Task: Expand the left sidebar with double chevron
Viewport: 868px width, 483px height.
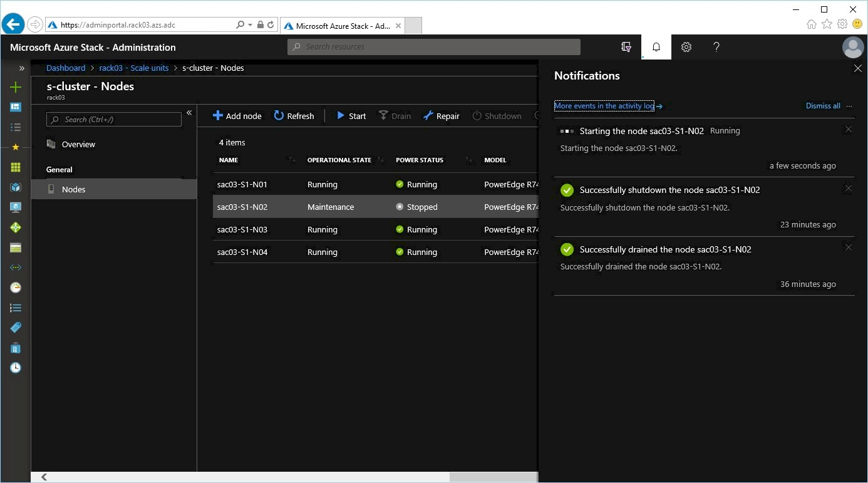Action: point(22,68)
